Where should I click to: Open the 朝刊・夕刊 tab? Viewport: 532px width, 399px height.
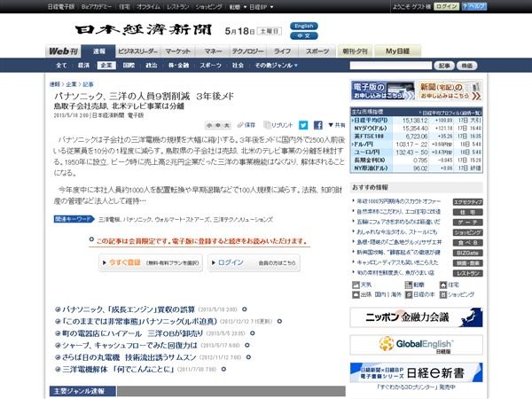(355, 51)
